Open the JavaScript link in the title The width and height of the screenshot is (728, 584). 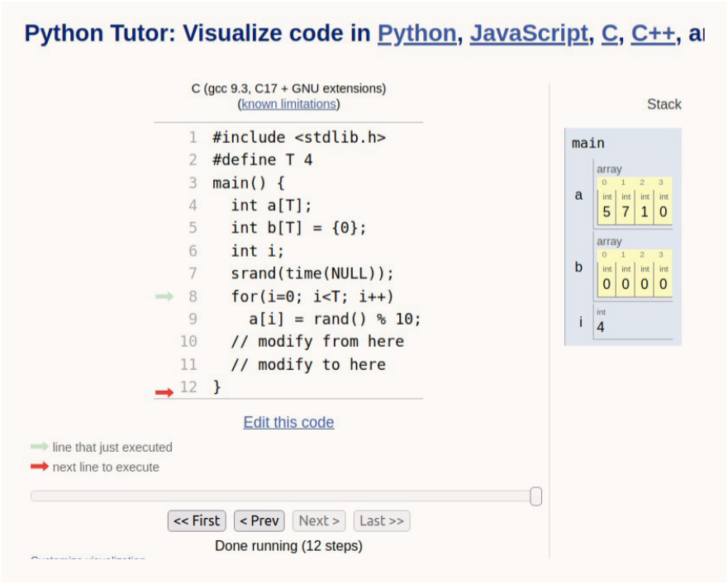pos(529,33)
